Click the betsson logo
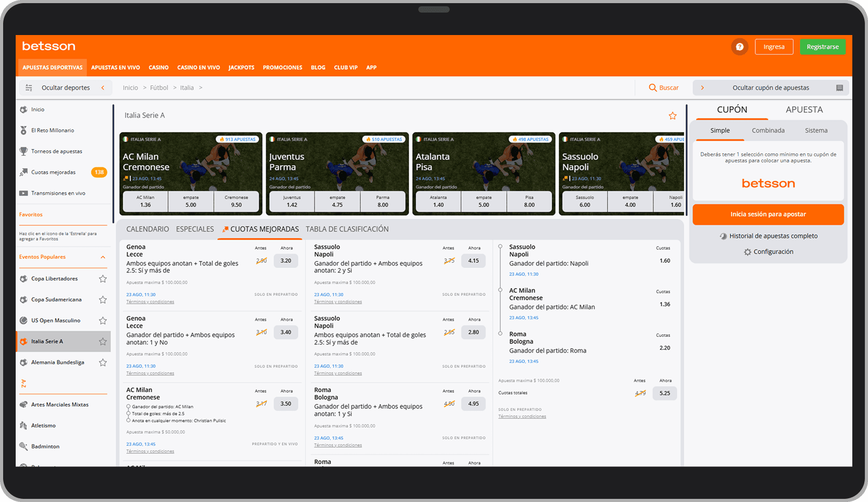Image resolution: width=868 pixels, height=502 pixels. [49, 46]
